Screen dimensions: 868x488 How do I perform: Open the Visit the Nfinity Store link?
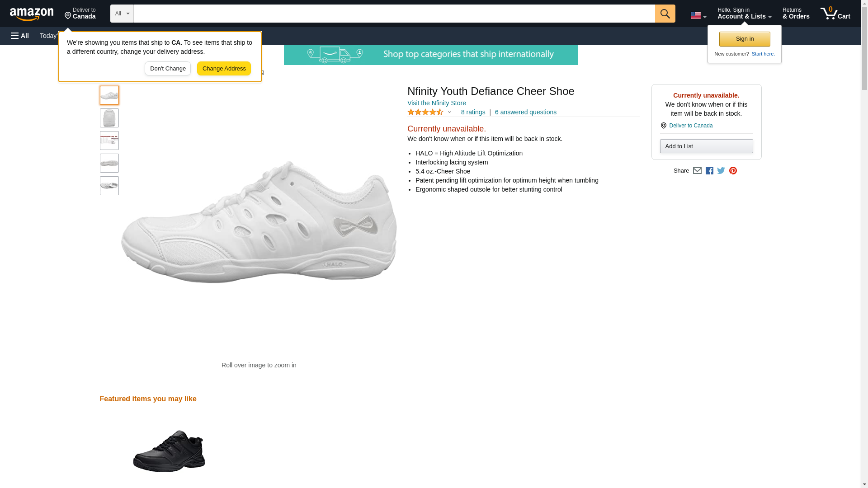(436, 103)
